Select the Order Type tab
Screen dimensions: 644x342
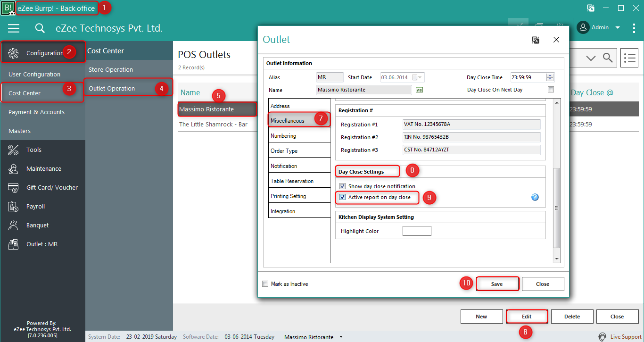pyautogui.click(x=299, y=151)
